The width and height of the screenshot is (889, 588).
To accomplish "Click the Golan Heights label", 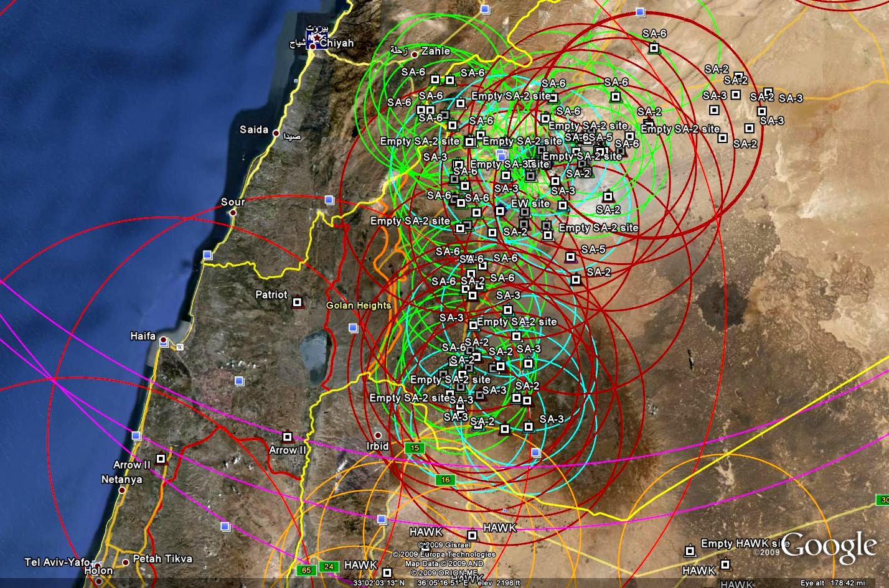I will tap(359, 306).
